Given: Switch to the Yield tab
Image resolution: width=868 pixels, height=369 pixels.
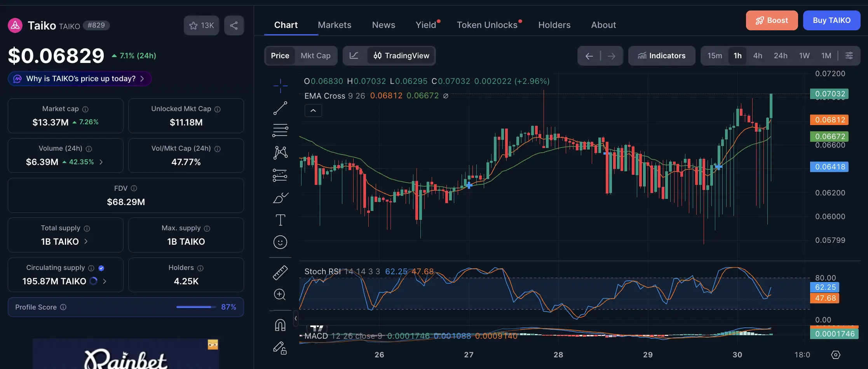Looking at the screenshot, I should coord(426,25).
